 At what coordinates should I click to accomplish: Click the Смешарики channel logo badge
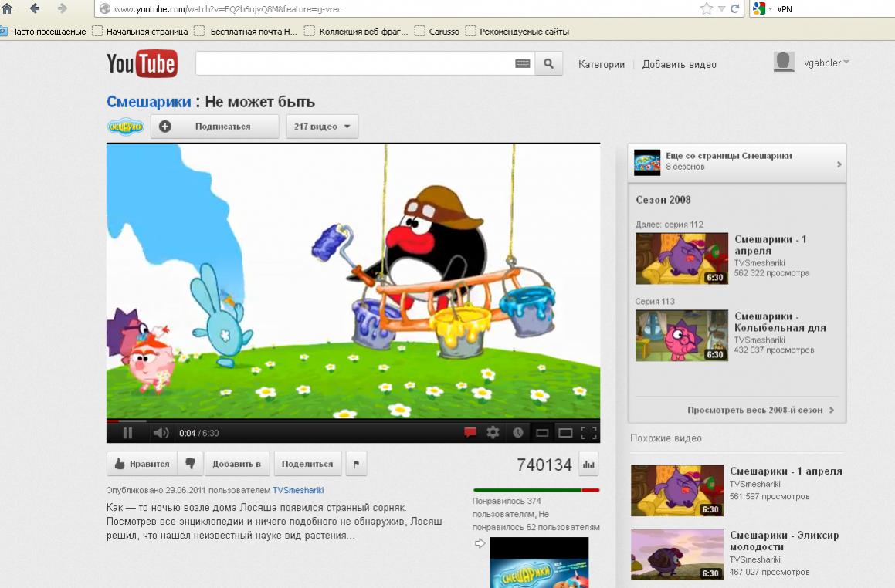click(x=126, y=127)
